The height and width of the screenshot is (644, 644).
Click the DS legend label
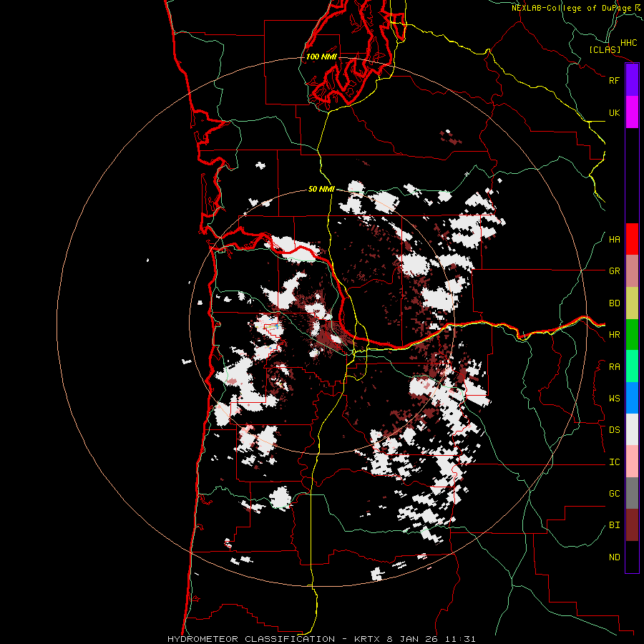(615, 430)
